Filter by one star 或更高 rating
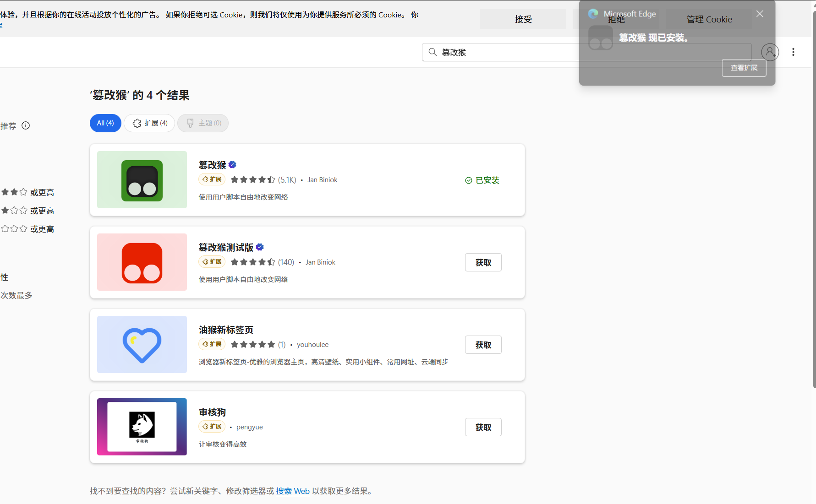This screenshot has height=504, width=816. 27,211
